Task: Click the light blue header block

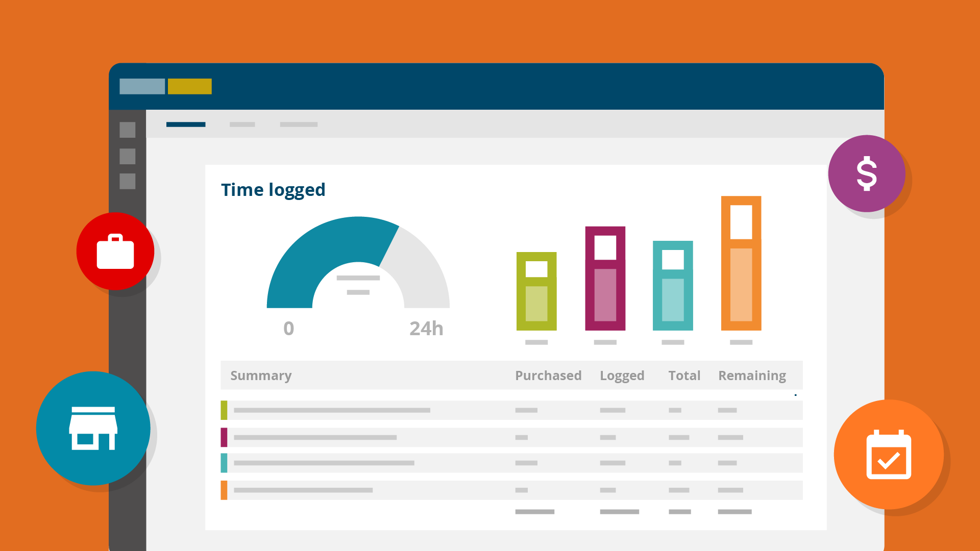Action: 142,86
